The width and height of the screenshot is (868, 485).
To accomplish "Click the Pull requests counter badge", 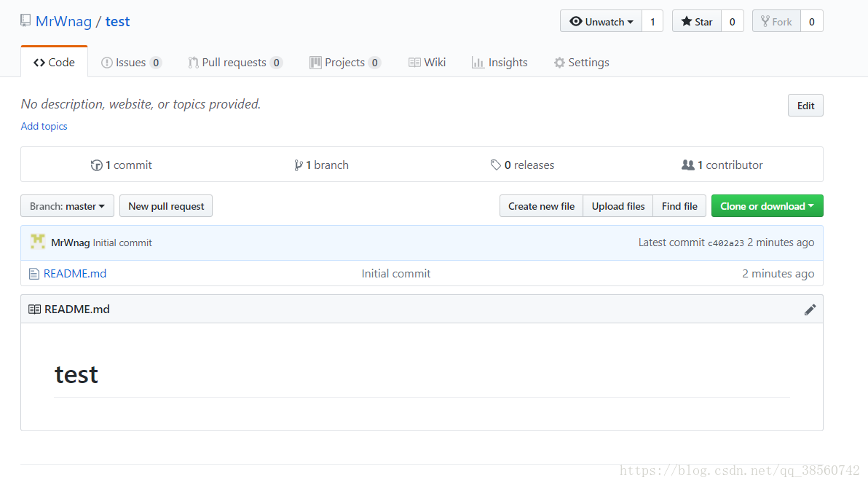I will 276,63.
